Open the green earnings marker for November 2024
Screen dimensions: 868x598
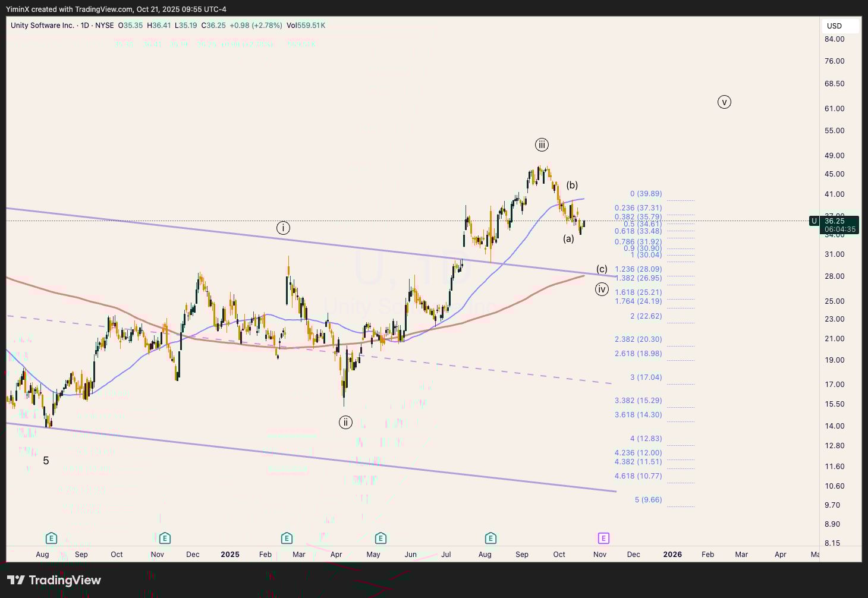(x=165, y=539)
